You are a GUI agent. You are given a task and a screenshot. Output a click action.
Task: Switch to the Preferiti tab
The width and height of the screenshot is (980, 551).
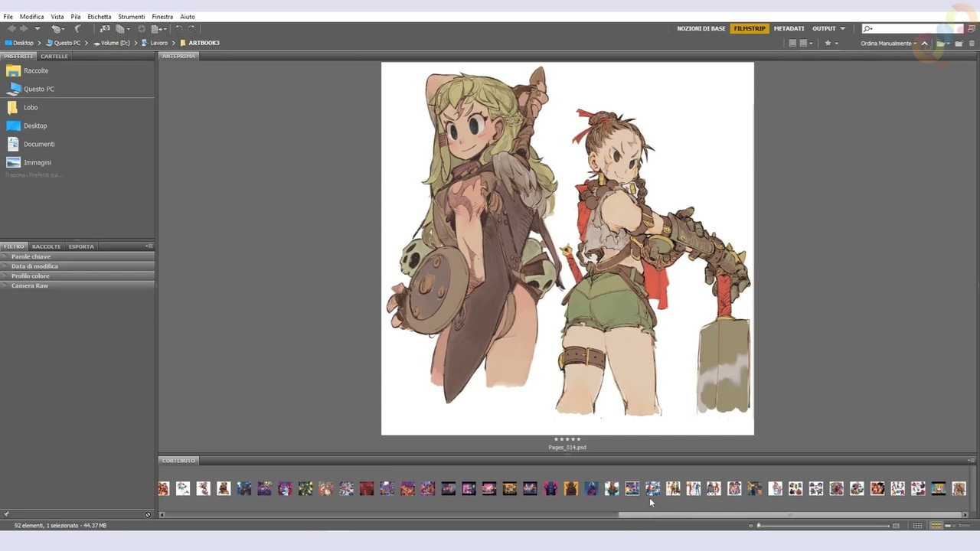coord(18,56)
